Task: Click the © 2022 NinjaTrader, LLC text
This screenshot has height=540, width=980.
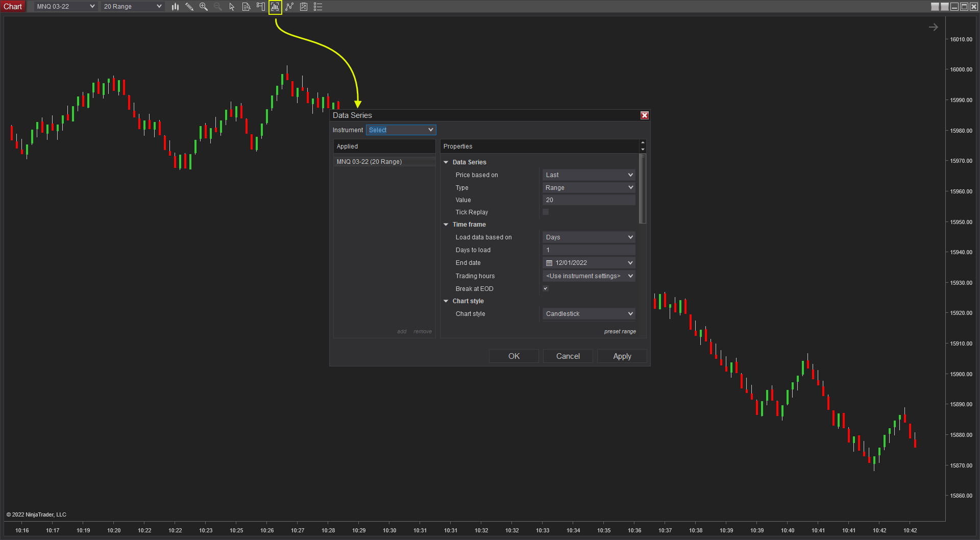Action: 36,514
